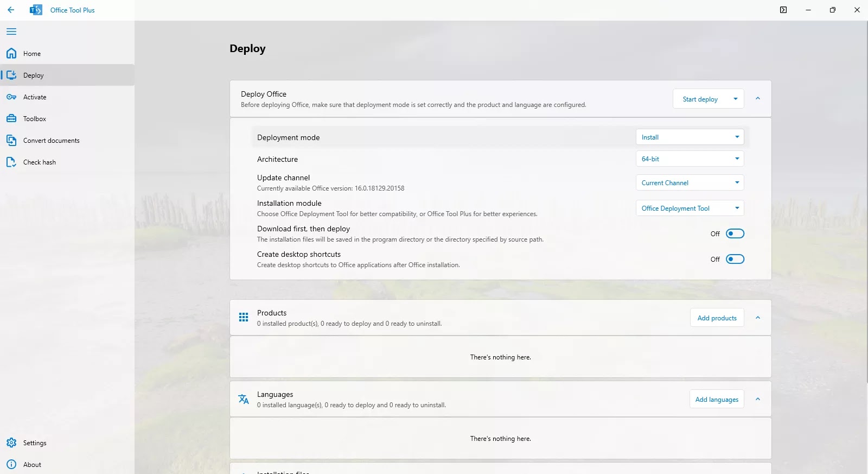
Task: Open the command panel icon in title bar
Action: pyautogui.click(x=783, y=10)
